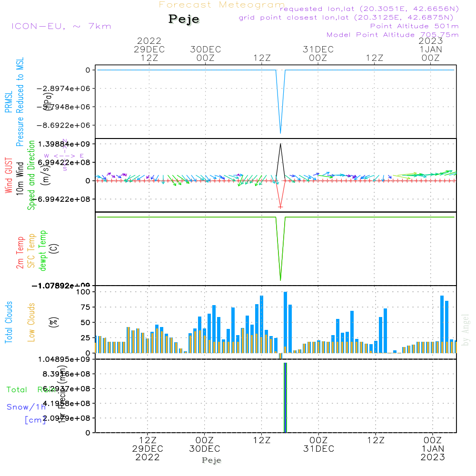The image size is (476, 476).
Task: Select the "8.3916e+08" precipitation axis value
Action: pos(67,374)
